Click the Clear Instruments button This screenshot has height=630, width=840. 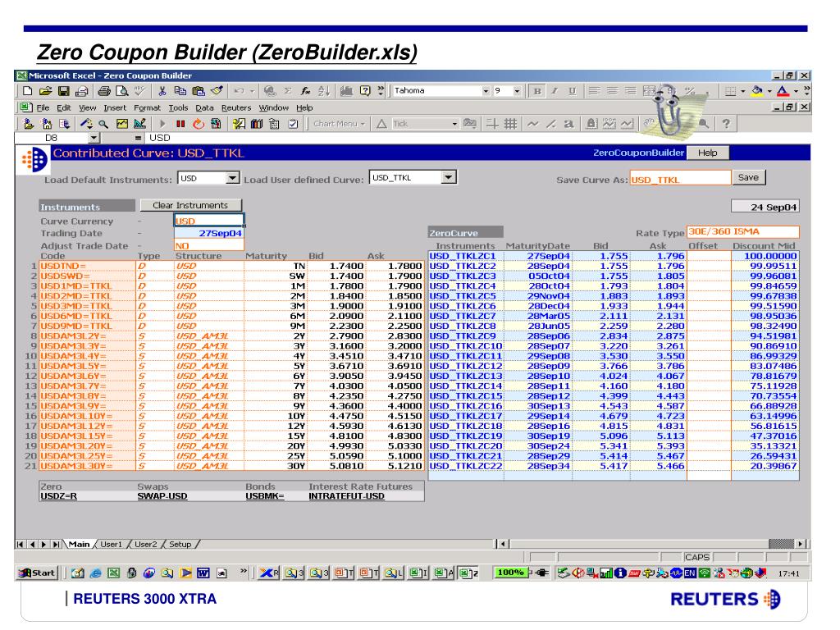pyautogui.click(x=190, y=205)
